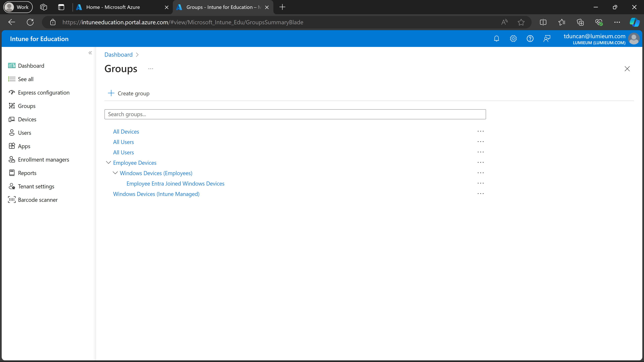Click Intune for Education header title

click(39, 39)
